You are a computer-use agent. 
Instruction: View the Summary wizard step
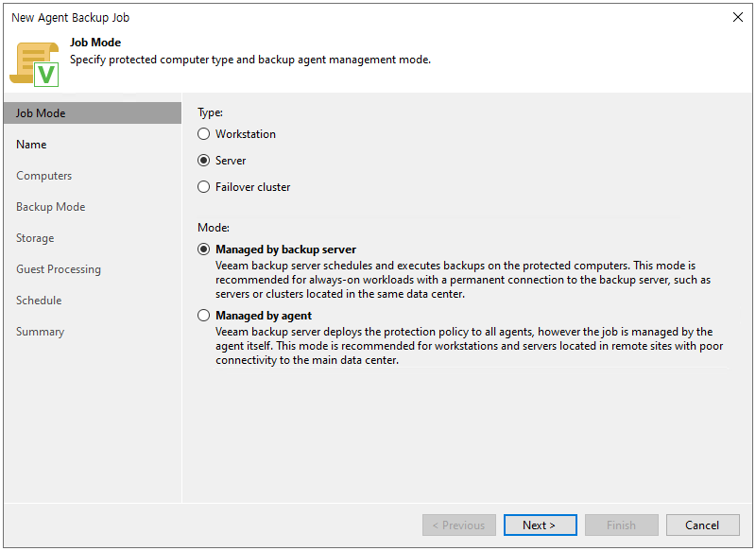40,332
